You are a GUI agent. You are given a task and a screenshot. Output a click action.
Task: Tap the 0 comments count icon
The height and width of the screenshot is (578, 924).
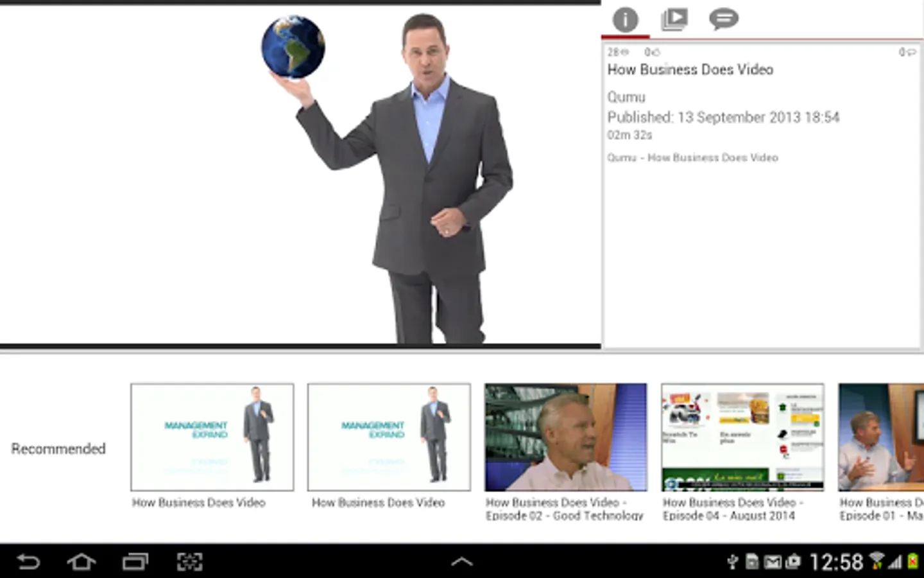point(907,52)
